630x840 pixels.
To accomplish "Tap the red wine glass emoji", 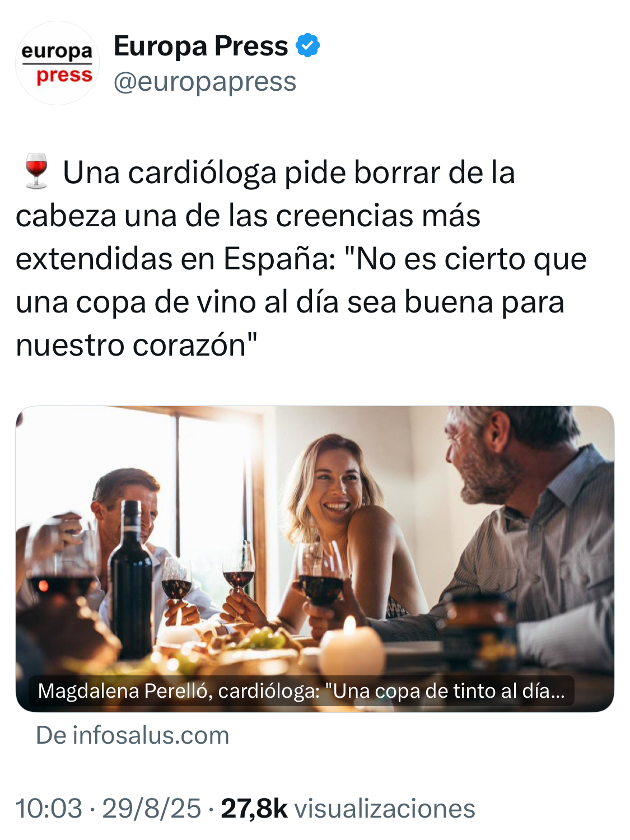I will click(36, 171).
